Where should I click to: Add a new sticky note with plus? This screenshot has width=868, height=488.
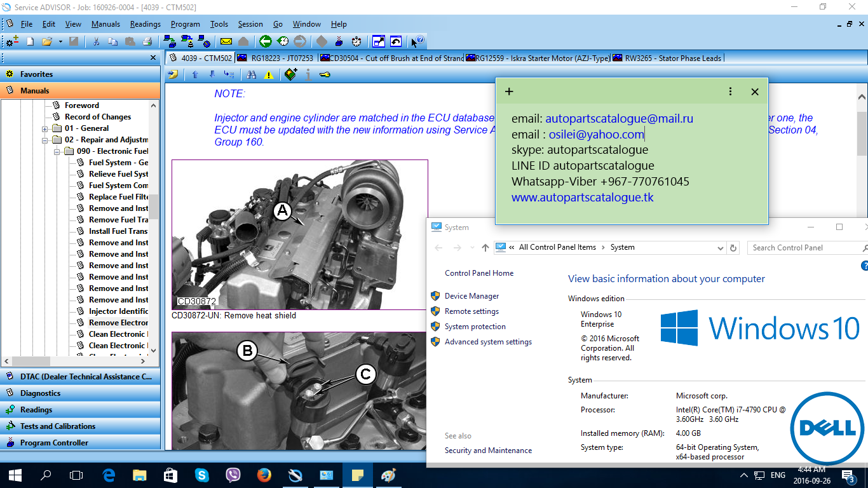coord(509,91)
